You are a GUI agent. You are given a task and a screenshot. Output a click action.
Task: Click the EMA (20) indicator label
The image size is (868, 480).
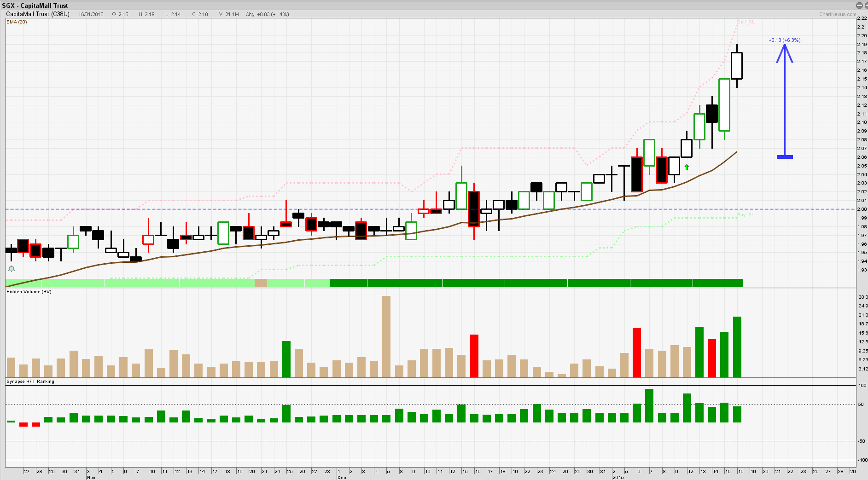[x=17, y=22]
